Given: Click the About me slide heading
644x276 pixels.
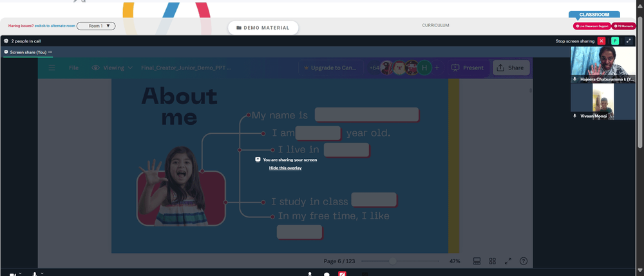Looking at the screenshot, I should (179, 106).
